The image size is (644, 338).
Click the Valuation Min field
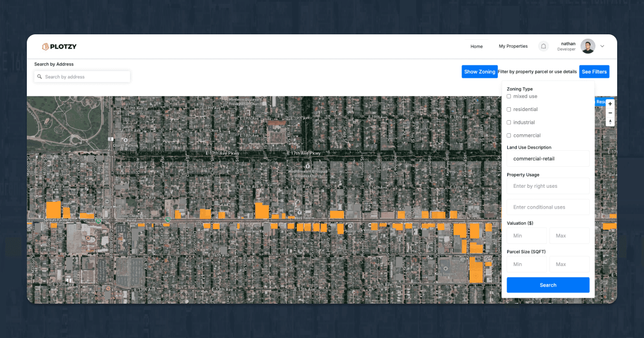tap(527, 236)
